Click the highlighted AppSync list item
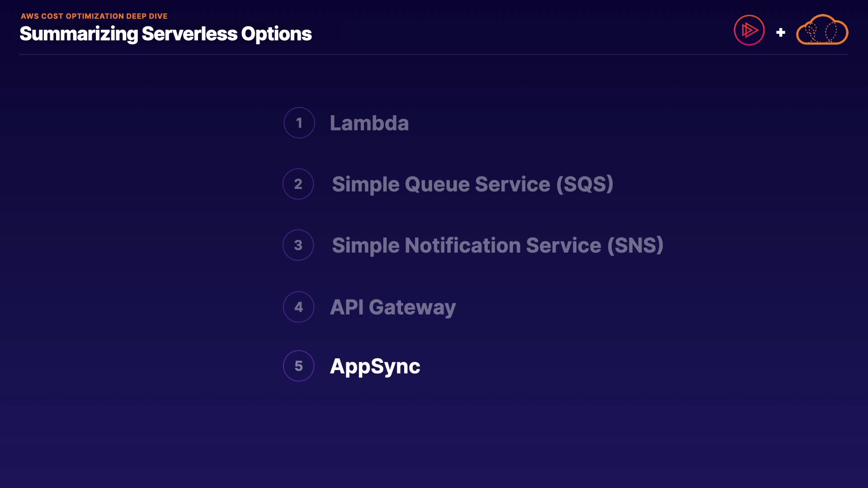This screenshot has height=488, width=868. (375, 366)
